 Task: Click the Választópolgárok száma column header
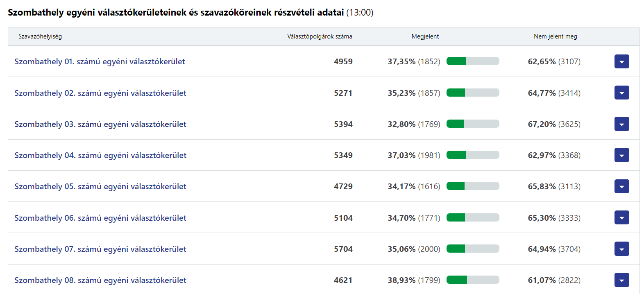coord(320,36)
